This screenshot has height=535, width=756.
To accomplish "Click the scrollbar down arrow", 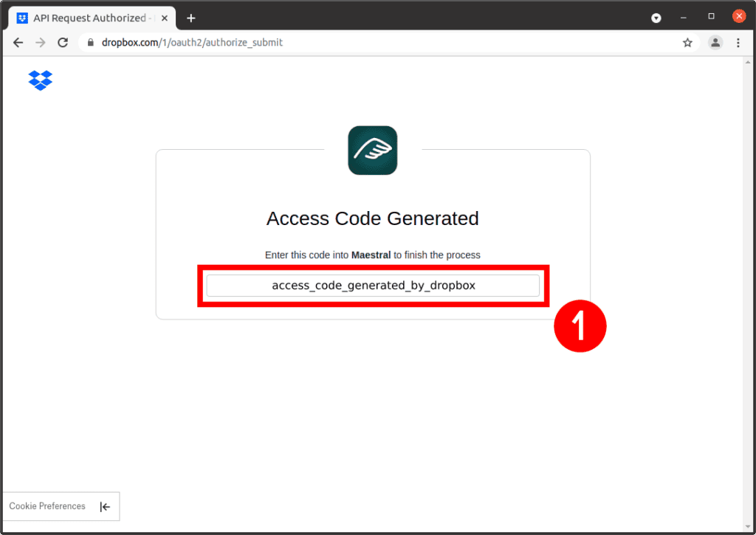I will tap(749, 527).
